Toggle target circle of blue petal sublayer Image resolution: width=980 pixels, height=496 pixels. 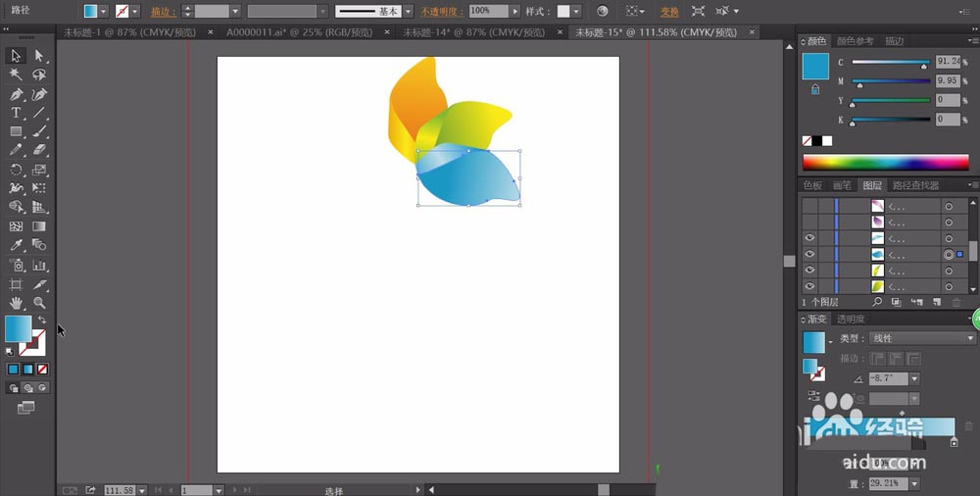point(949,254)
